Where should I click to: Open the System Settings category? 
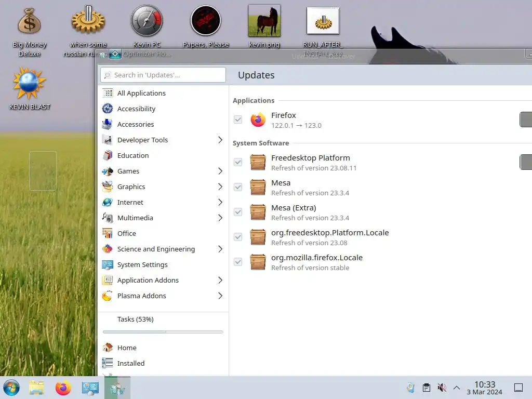[163, 264]
